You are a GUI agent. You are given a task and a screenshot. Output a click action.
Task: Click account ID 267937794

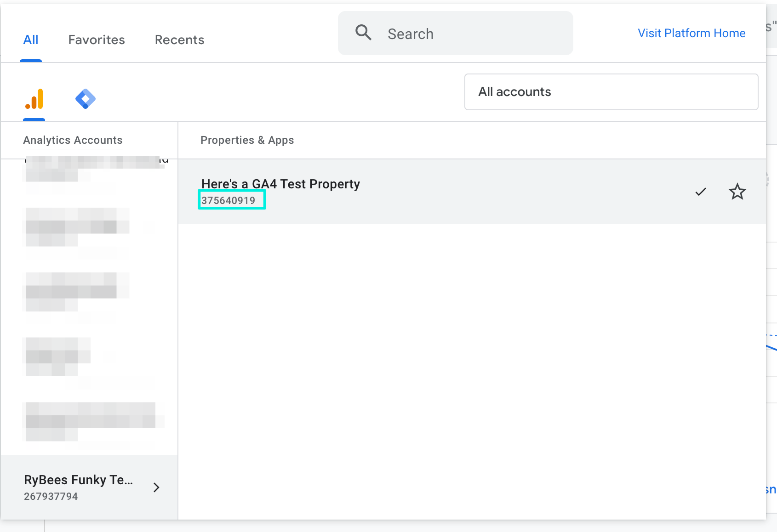[51, 496]
